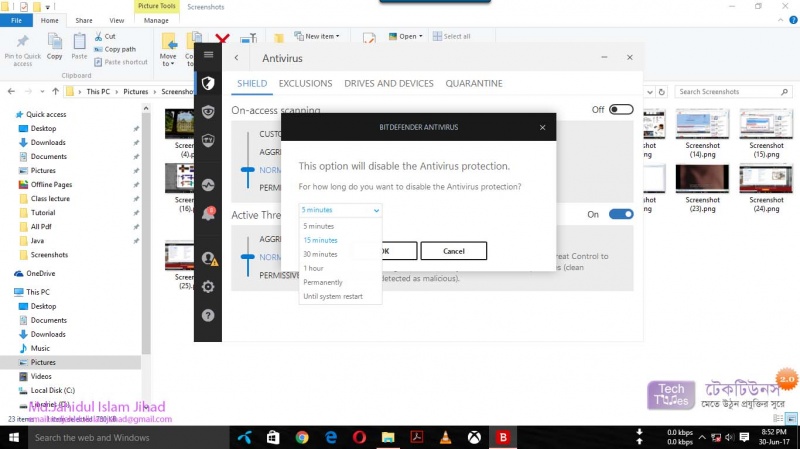
Task: Click Copy path in the ribbon
Action: (x=115, y=49)
